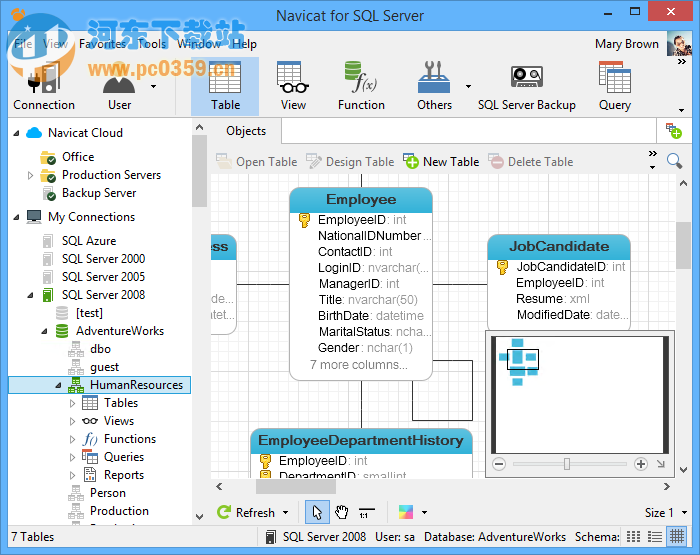The image size is (700, 555).
Task: Expand the Functions node
Action: pos(72,439)
